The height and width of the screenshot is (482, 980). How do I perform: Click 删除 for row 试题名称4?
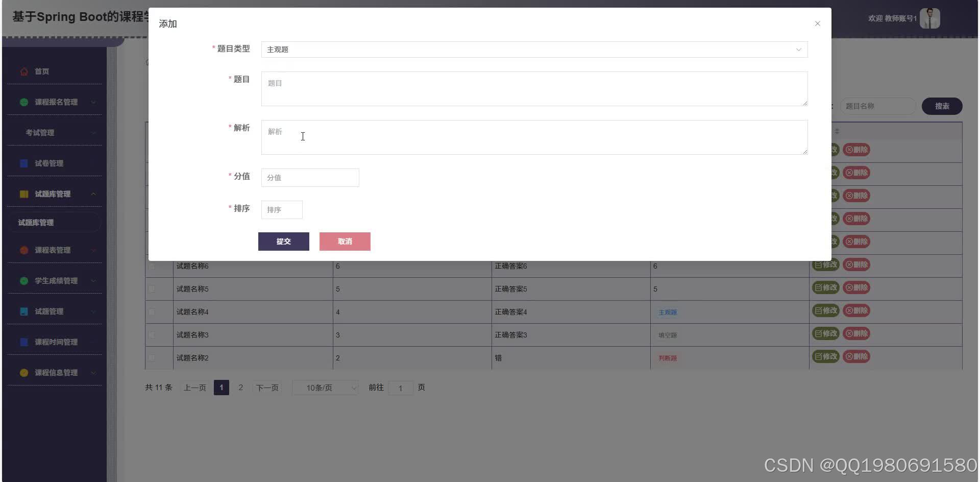856,310
